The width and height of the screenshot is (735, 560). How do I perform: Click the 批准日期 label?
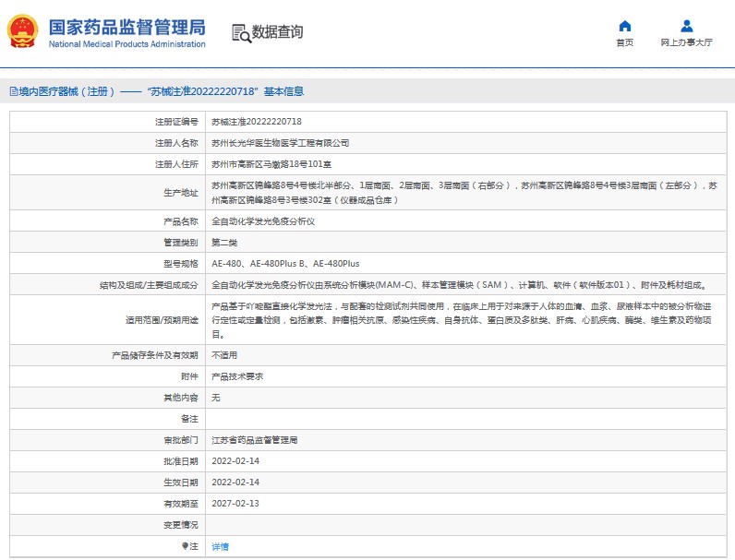coord(181,461)
